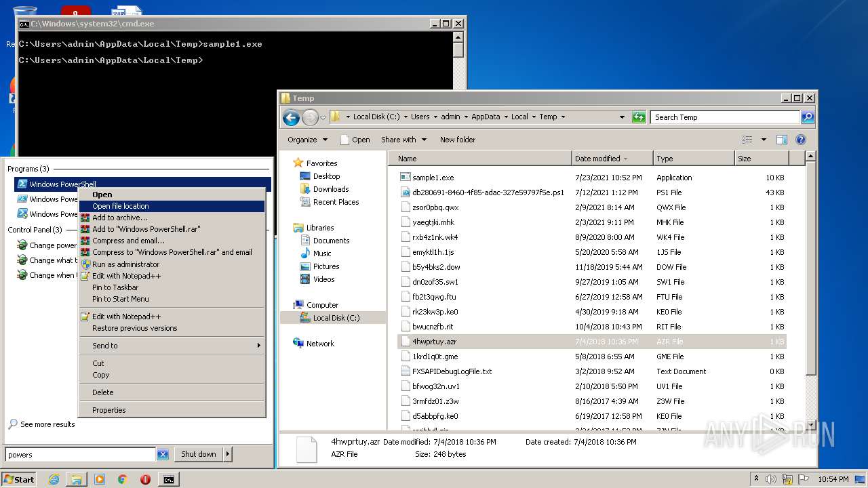The image size is (868, 488).
Task: Click Network in the navigation pane
Action: pyautogui.click(x=320, y=344)
